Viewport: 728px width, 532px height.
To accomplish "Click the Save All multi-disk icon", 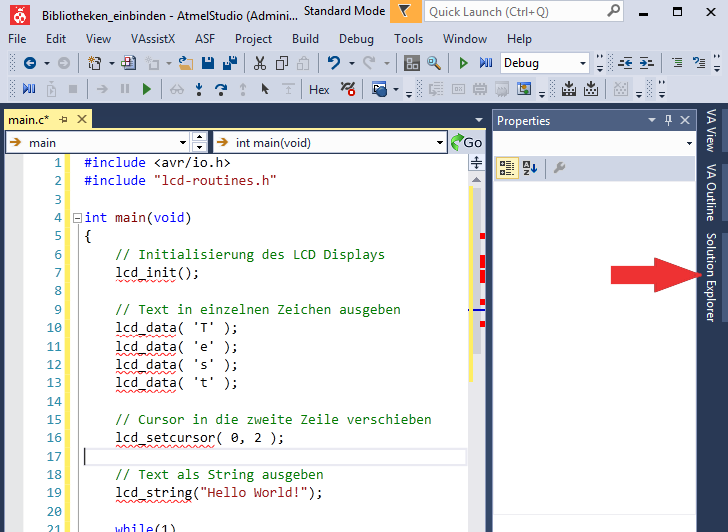I will (x=230, y=63).
